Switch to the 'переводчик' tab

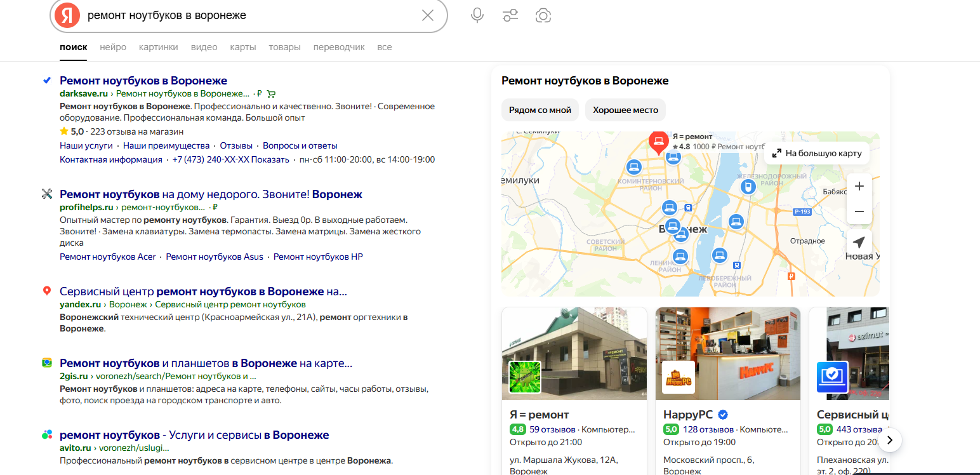[339, 47]
